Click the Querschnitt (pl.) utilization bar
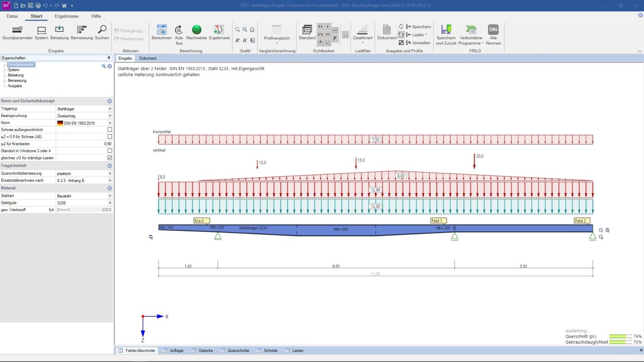The image size is (644, 362). point(621,336)
